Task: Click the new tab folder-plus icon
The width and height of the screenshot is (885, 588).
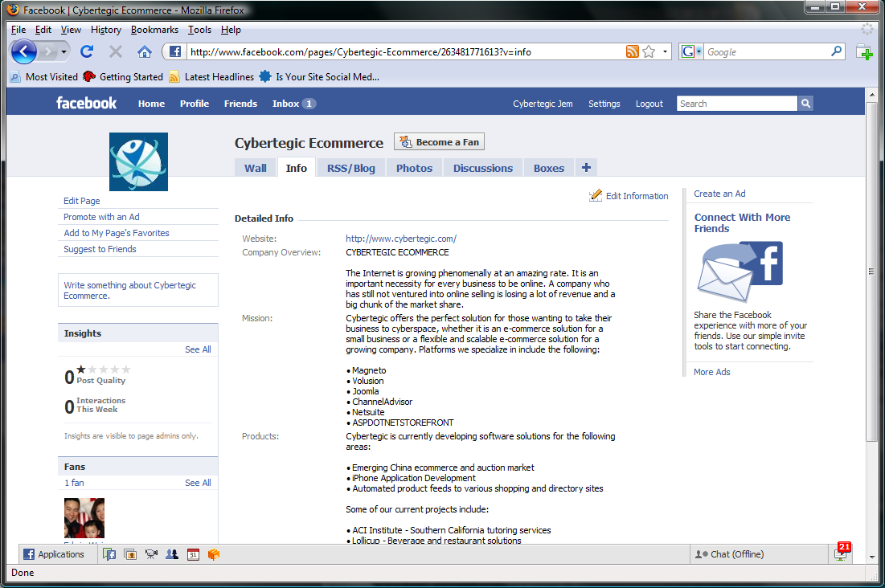Action: (864, 52)
